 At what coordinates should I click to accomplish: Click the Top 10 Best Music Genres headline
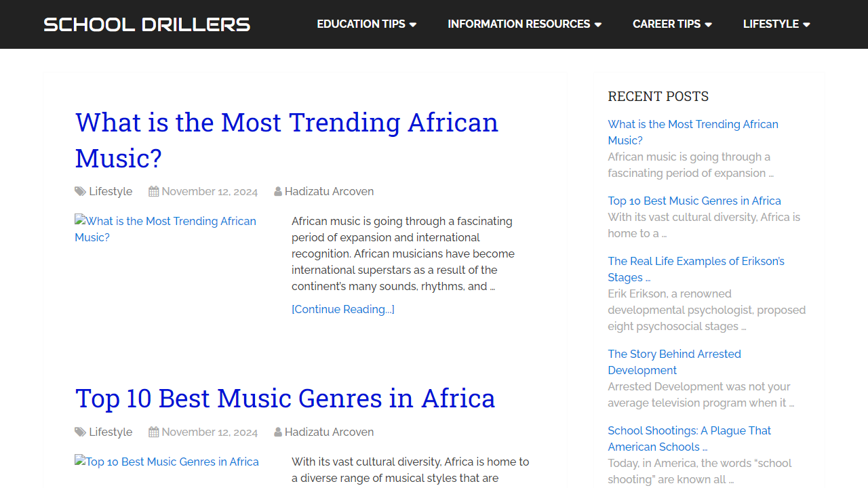click(285, 398)
